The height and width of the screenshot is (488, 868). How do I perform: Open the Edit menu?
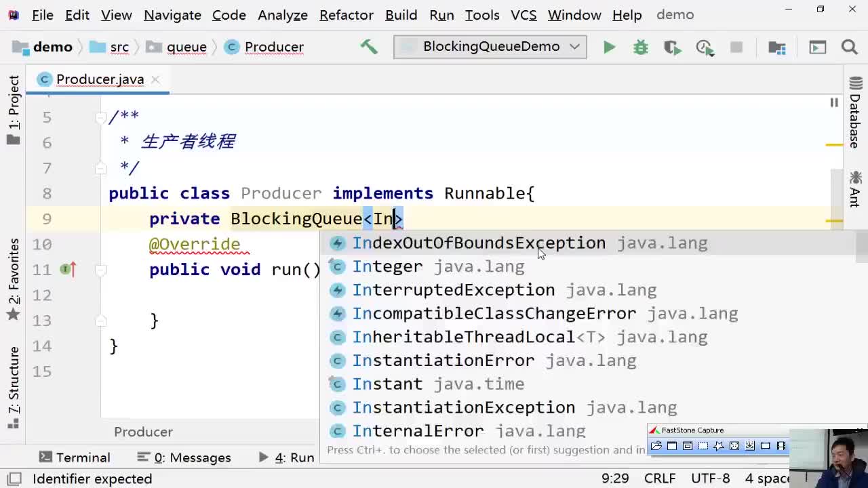pyautogui.click(x=77, y=14)
